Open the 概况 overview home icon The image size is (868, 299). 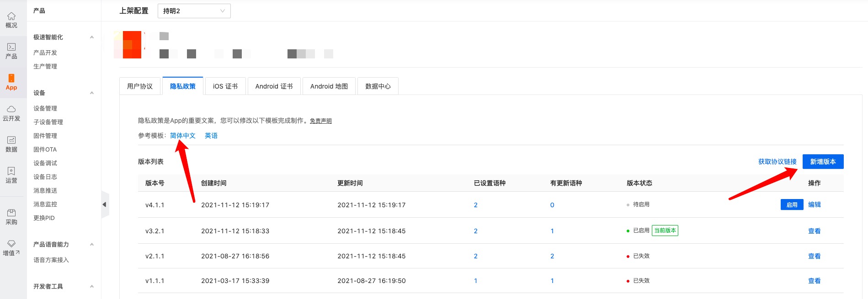[11, 16]
